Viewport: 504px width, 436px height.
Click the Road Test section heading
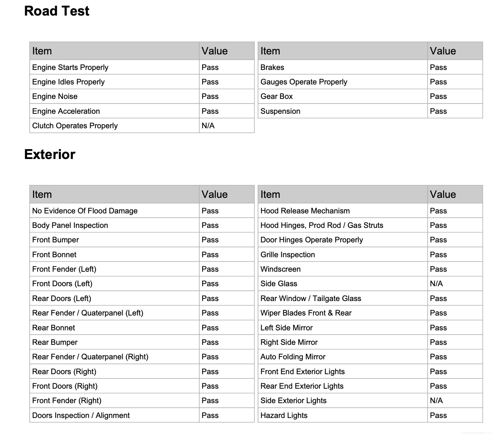pos(57,11)
